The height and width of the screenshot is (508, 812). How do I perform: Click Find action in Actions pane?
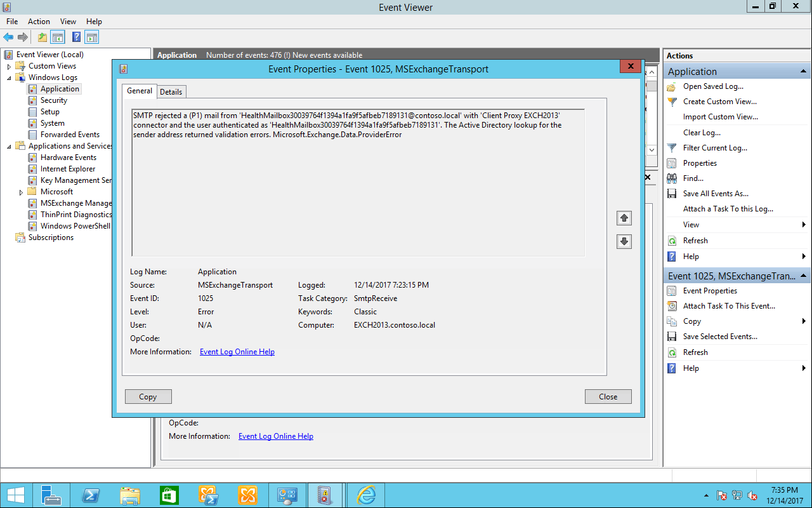pyautogui.click(x=693, y=178)
